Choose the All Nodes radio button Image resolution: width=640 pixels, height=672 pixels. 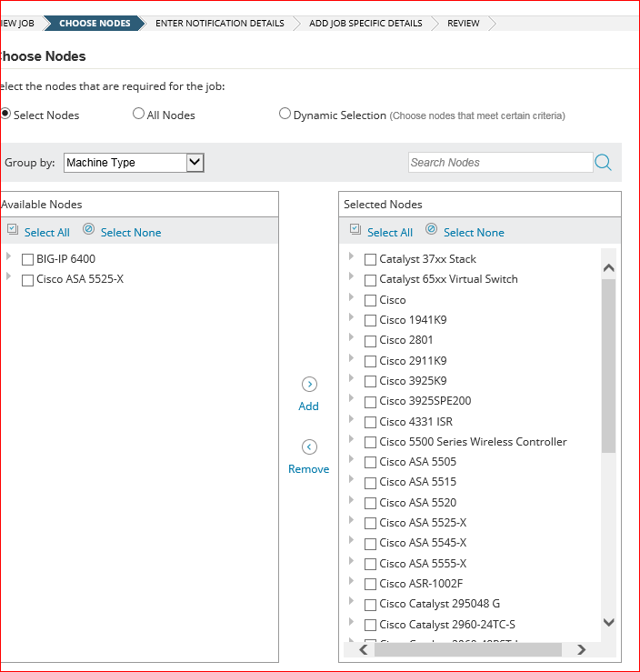(138, 114)
